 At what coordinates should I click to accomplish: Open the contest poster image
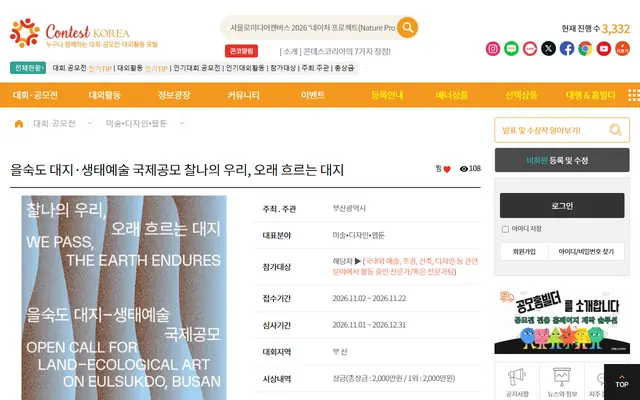point(124,298)
